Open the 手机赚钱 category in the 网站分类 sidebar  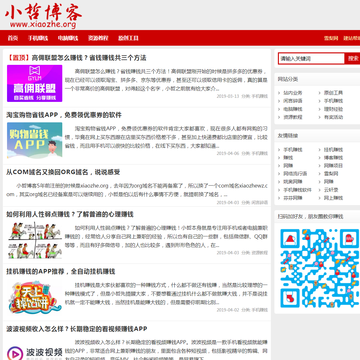point(333,101)
